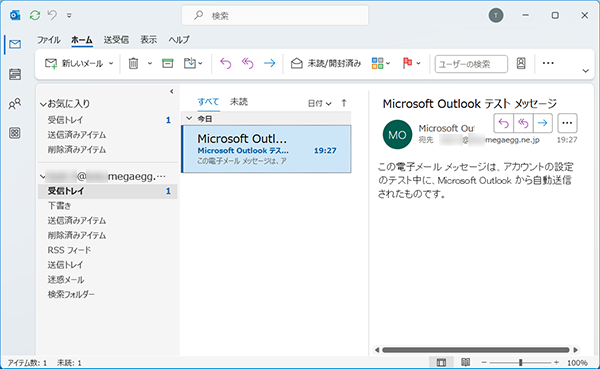Image resolution: width=600 pixels, height=369 pixels.
Task: Open the Calendar view in sidebar
Action: (15, 74)
